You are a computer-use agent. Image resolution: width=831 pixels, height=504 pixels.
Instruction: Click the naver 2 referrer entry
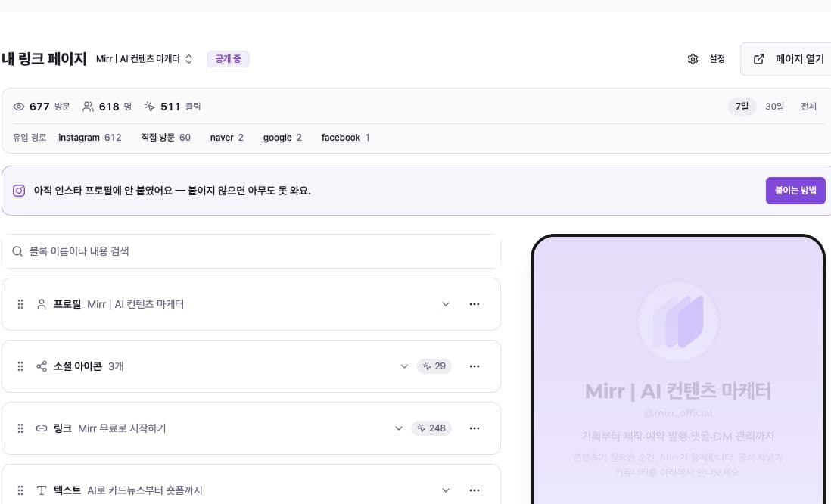[227, 137]
